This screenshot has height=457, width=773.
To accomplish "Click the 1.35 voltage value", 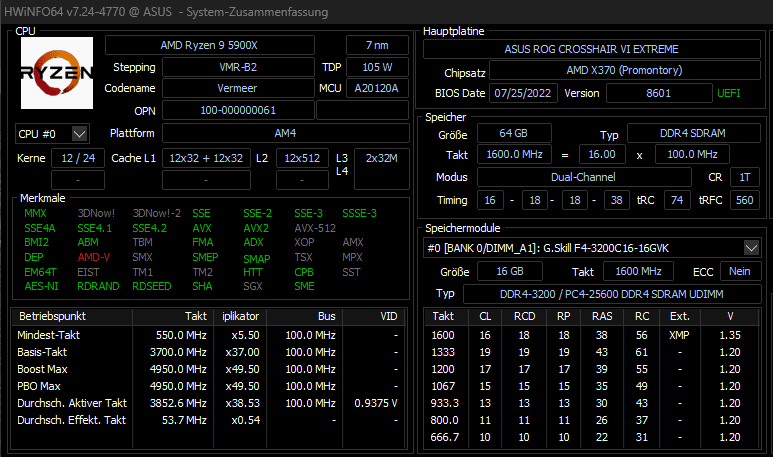I will coord(730,335).
